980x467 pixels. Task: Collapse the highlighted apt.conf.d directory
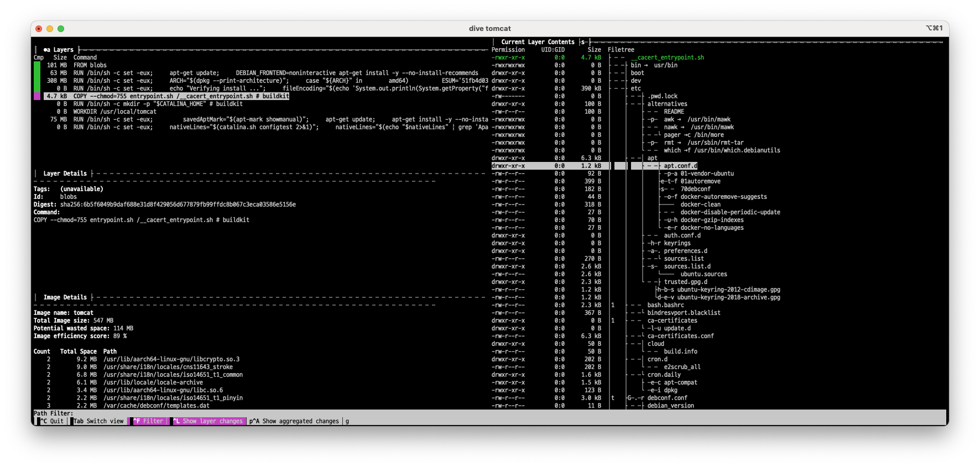tap(681, 166)
